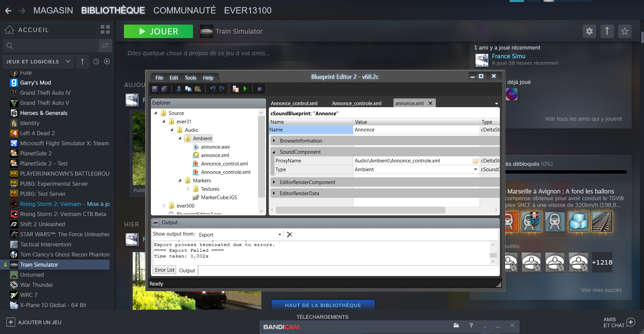Image resolution: width=644 pixels, height=334 pixels.
Task: Click the Redo arrow icon
Action: coord(222,89)
